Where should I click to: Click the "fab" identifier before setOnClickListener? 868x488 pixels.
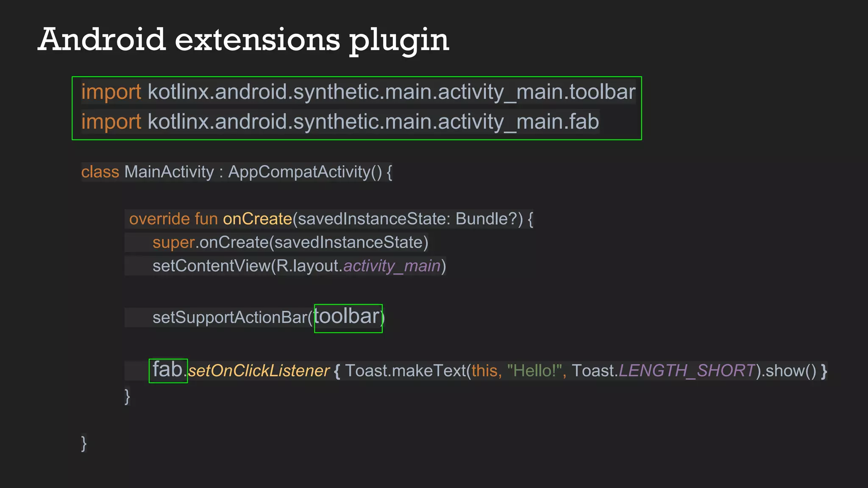tap(167, 369)
